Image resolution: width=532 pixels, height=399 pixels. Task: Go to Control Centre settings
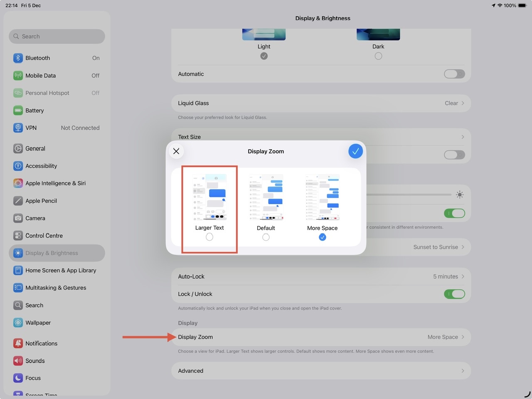(57, 236)
